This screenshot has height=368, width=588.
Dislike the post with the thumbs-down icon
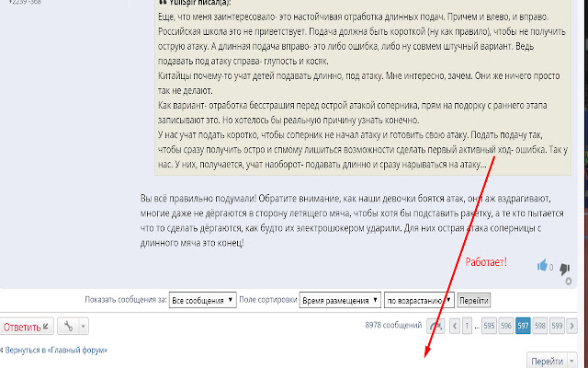(564, 268)
